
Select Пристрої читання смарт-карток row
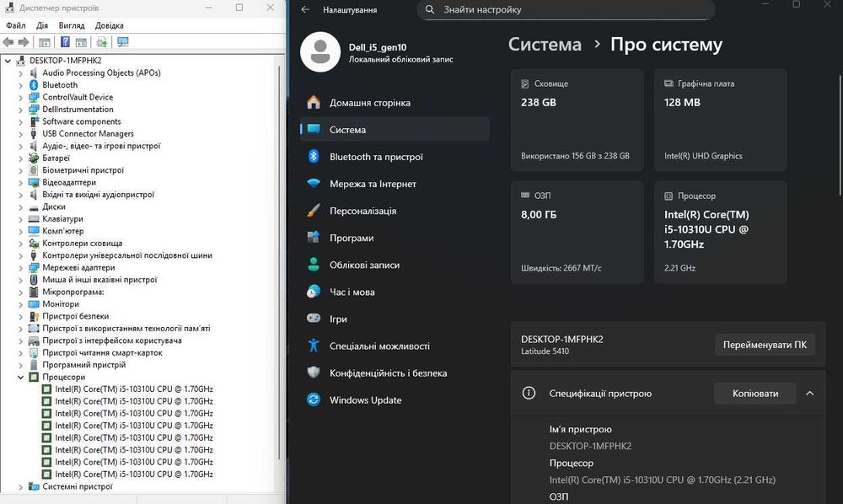(102, 353)
